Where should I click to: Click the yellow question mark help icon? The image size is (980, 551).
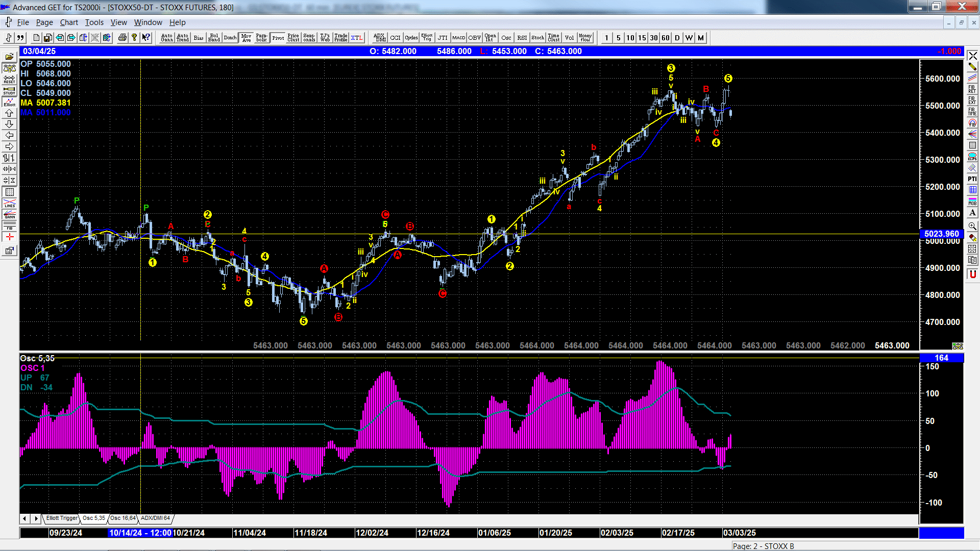(x=134, y=38)
